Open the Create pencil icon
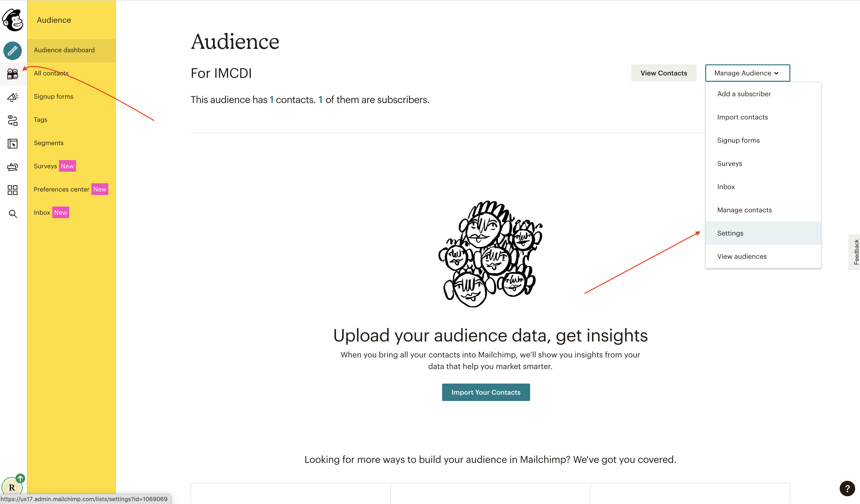This screenshot has height=504, width=860. (13, 51)
